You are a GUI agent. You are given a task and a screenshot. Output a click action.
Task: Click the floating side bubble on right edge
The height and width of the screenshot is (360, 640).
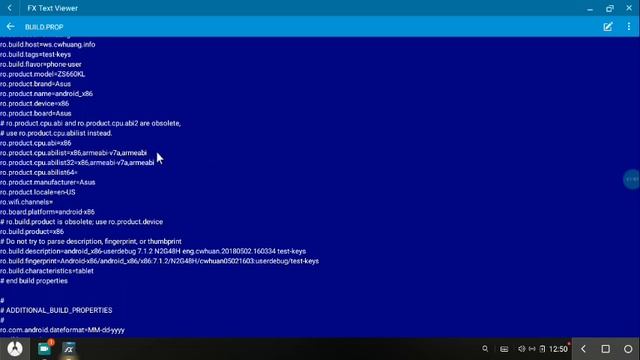pos(632,179)
